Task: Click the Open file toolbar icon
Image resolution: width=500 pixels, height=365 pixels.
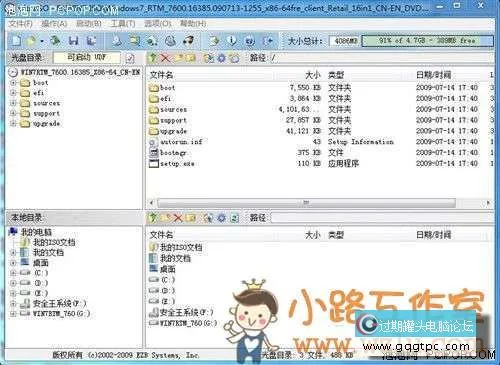Action: tap(31, 41)
